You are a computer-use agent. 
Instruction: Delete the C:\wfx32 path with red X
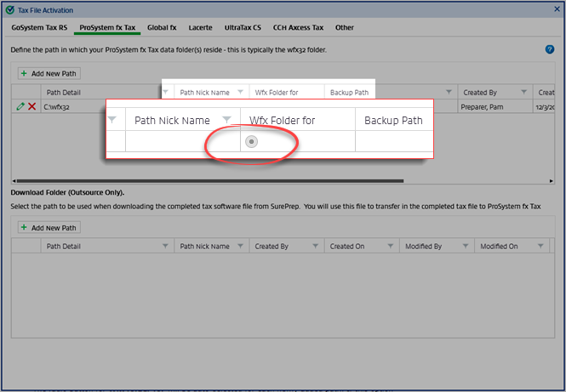pos(32,106)
